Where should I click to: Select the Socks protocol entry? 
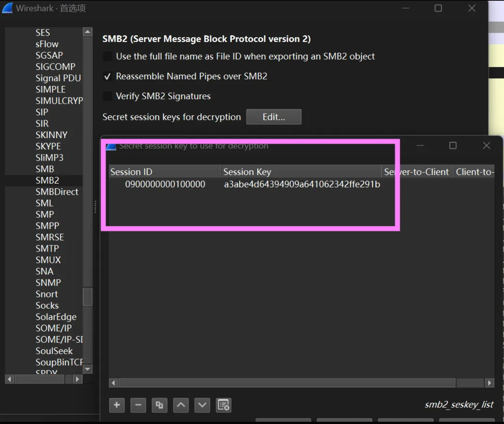(47, 306)
